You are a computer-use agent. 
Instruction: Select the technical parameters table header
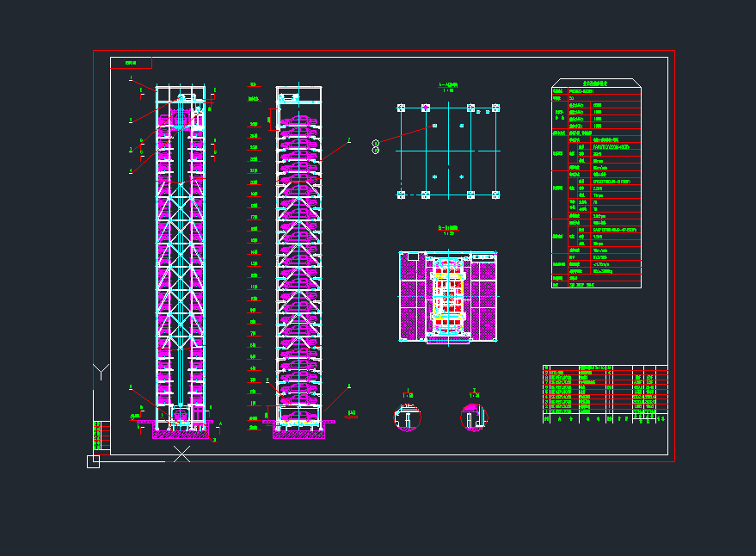595,83
